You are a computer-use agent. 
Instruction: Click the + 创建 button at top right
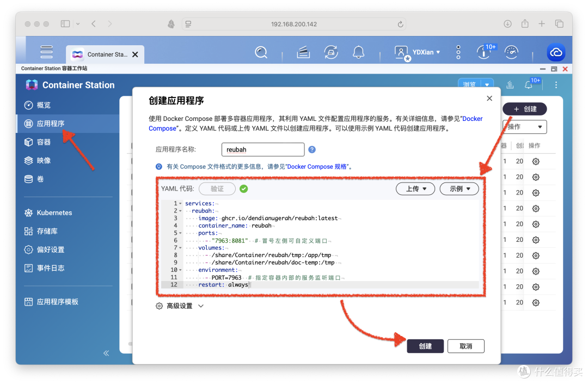coord(525,109)
